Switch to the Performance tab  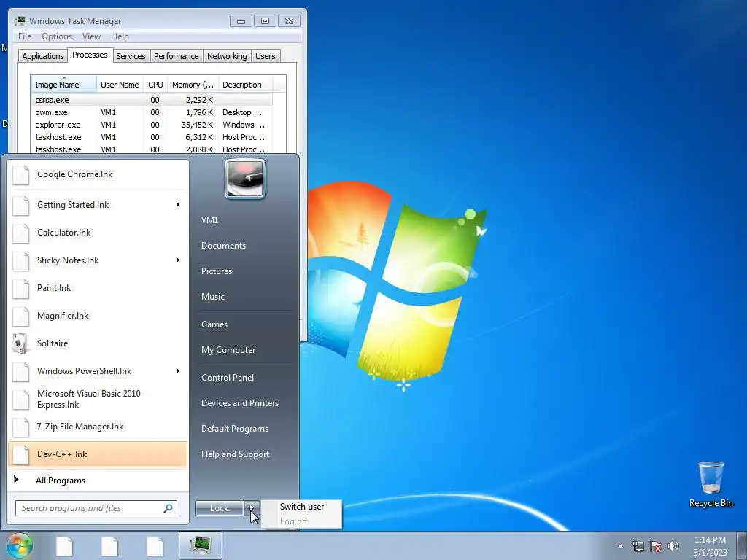pyautogui.click(x=177, y=56)
